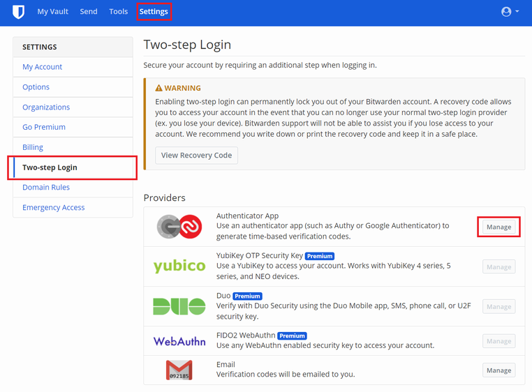This screenshot has height=392, width=532.
Task: Select Go Premium in sidebar
Action: click(x=44, y=127)
